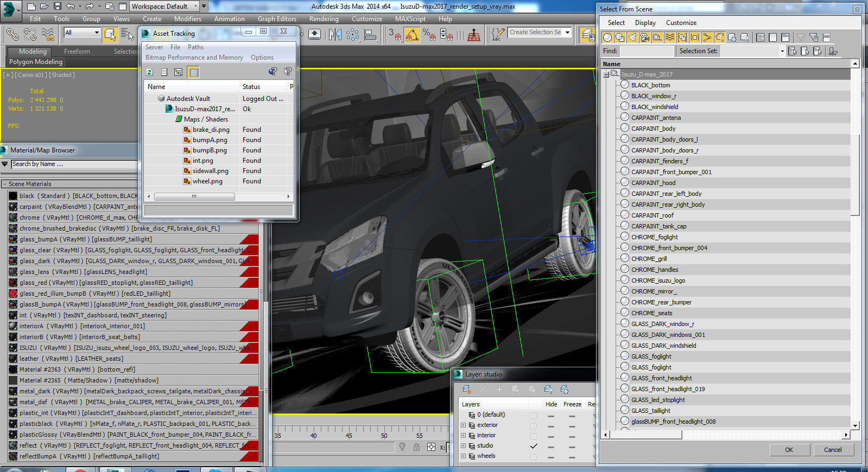Click the Undo arrow icon
The height and width of the screenshot is (472, 868).
(71, 7)
